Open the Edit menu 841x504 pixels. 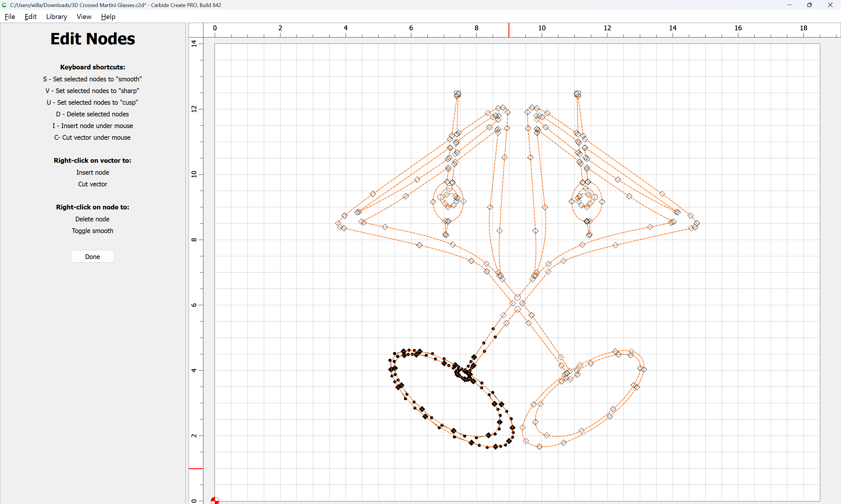[x=30, y=17]
